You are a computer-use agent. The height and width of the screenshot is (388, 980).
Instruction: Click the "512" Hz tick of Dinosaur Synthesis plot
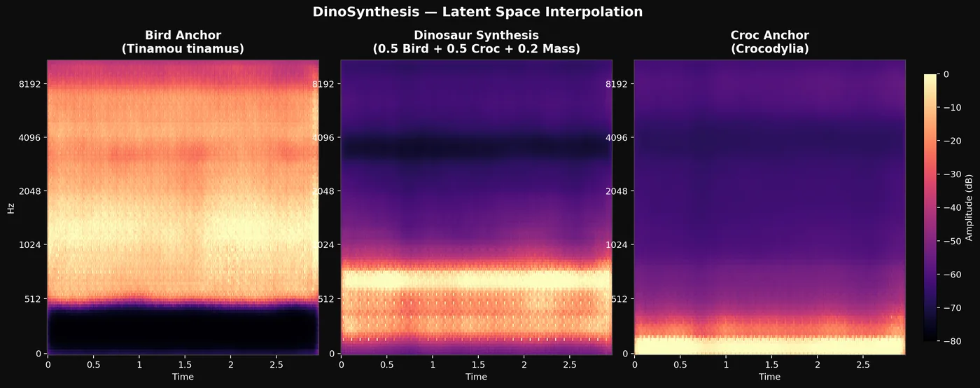coord(326,299)
